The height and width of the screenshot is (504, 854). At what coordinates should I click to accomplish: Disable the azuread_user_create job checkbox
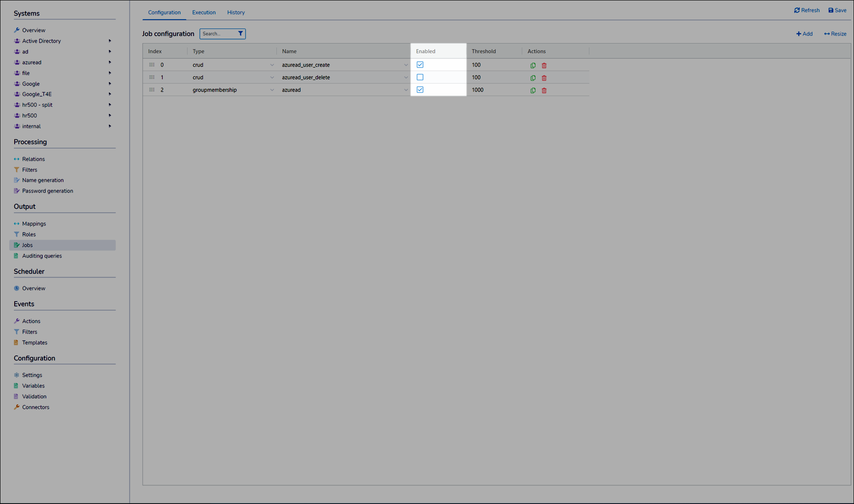click(x=420, y=65)
